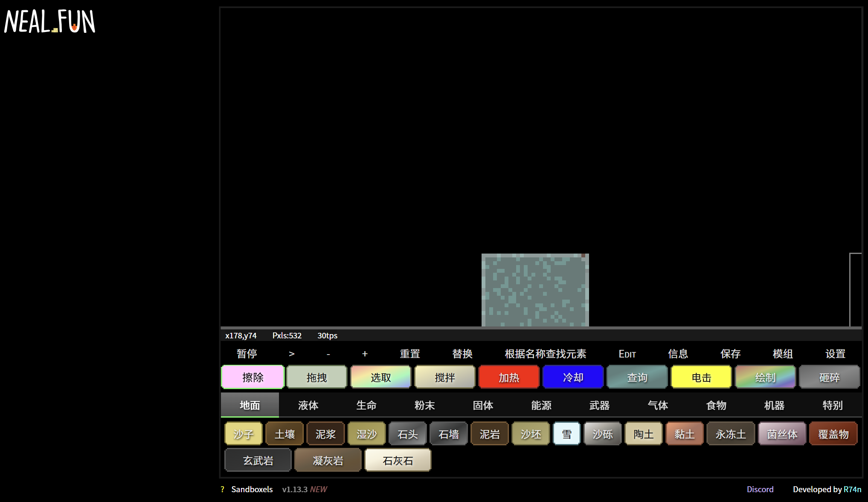This screenshot has width=868, height=502.
Task: Open the Discord link
Action: tap(760, 489)
